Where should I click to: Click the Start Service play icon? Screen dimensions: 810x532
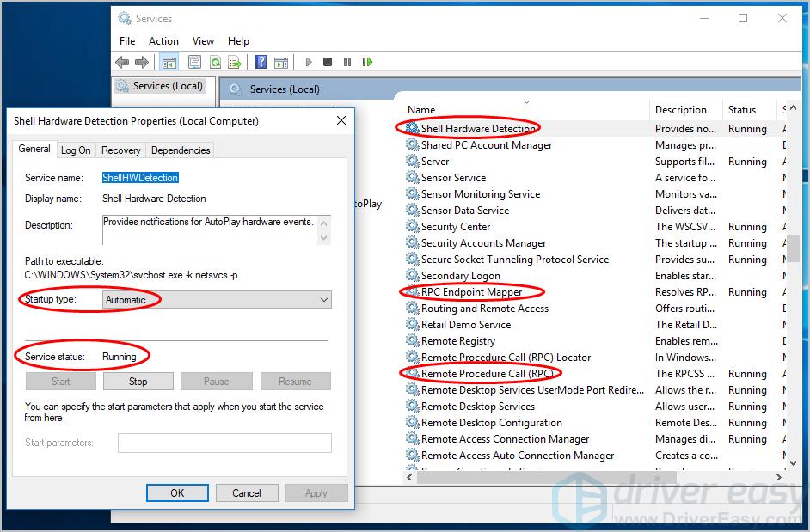point(309,62)
